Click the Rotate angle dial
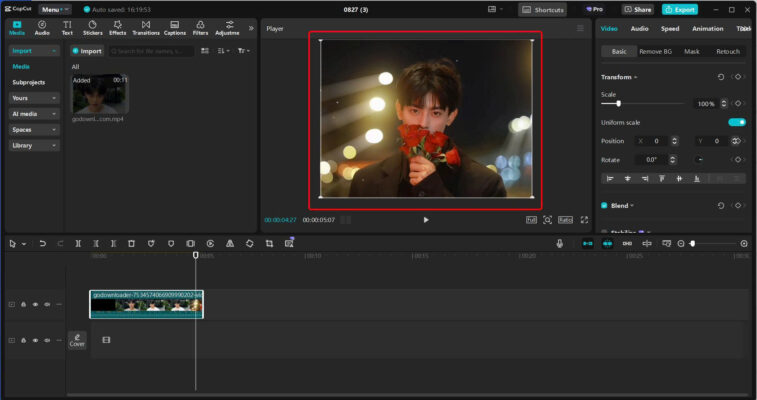Screen dimensions: 757x400 point(699,160)
